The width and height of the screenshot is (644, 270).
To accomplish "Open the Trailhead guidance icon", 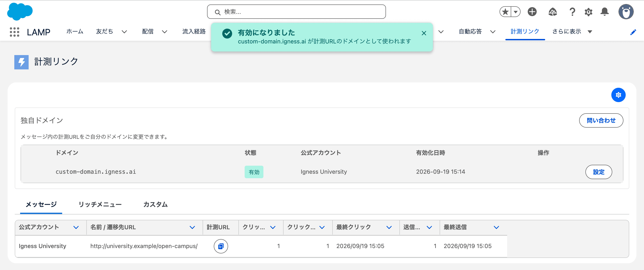I will pyautogui.click(x=553, y=12).
